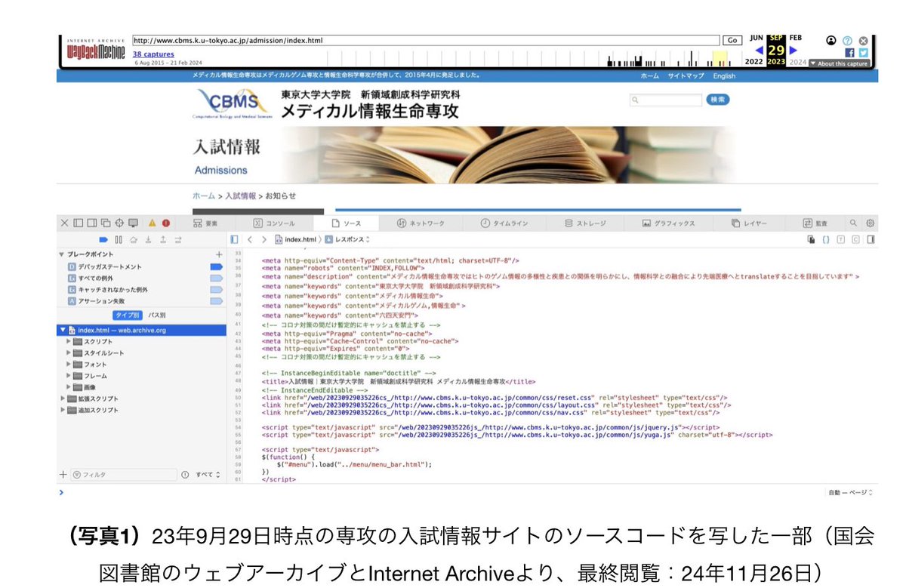Collapse the ブレークポイント section
This screenshot has height=588, width=906.
coord(61,254)
